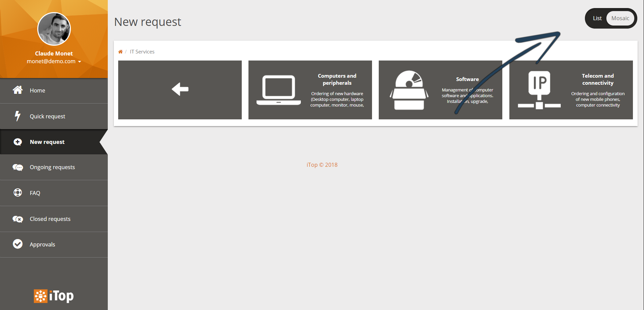Open Computers and peripherals service tile

[310, 90]
